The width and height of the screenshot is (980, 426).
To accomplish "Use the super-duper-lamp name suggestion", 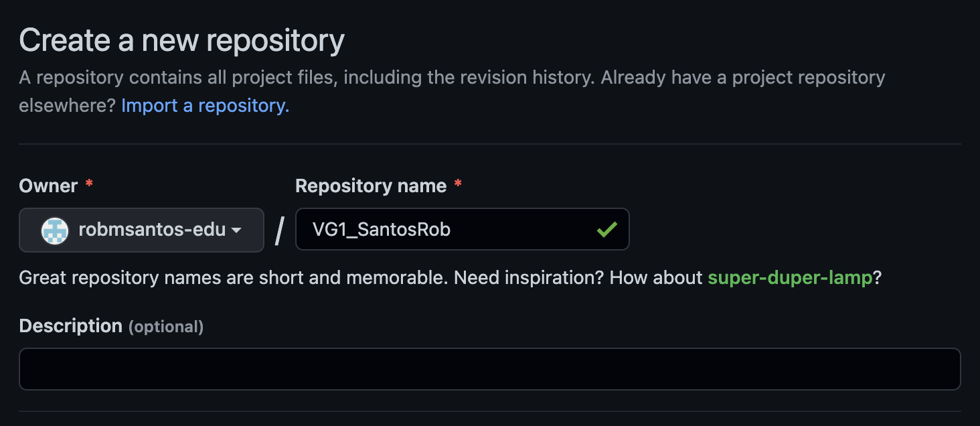I will coord(790,277).
